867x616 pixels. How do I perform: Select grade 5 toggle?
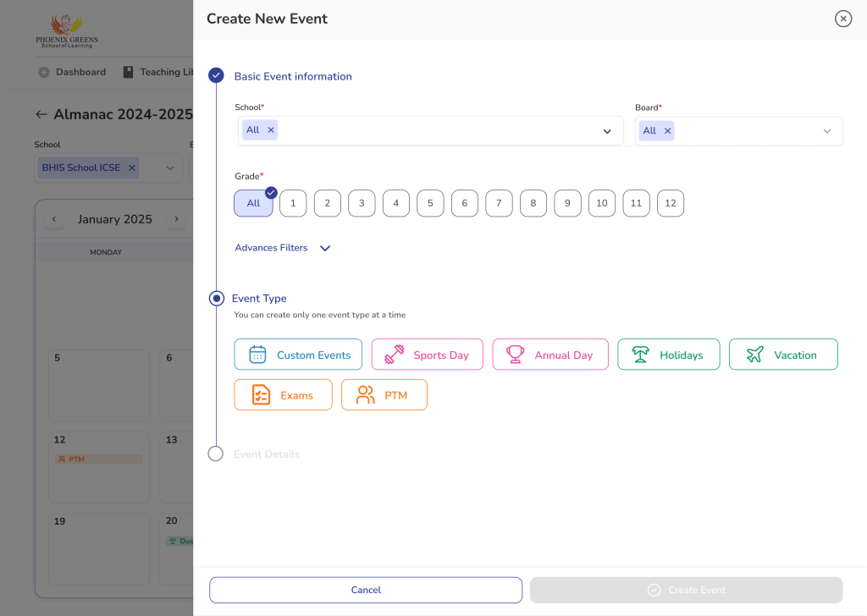[430, 203]
